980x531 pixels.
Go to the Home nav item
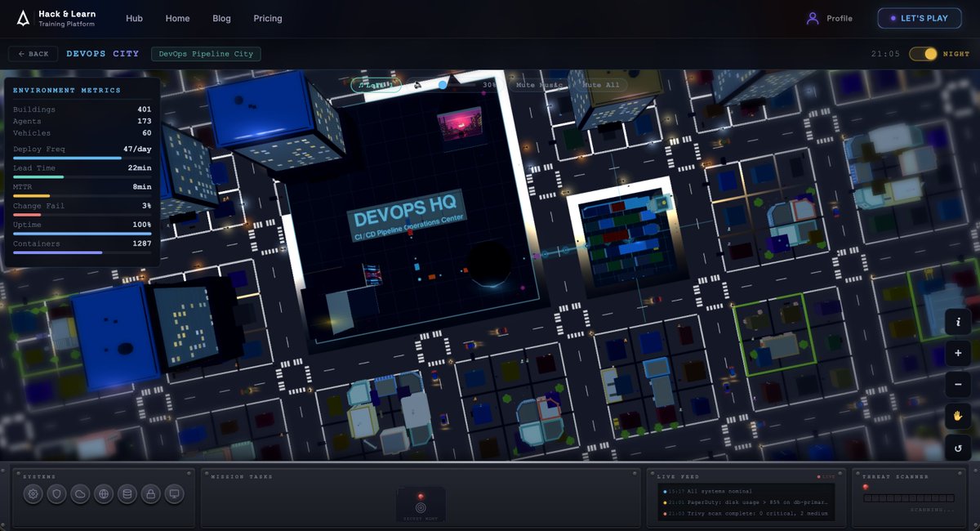(x=177, y=18)
